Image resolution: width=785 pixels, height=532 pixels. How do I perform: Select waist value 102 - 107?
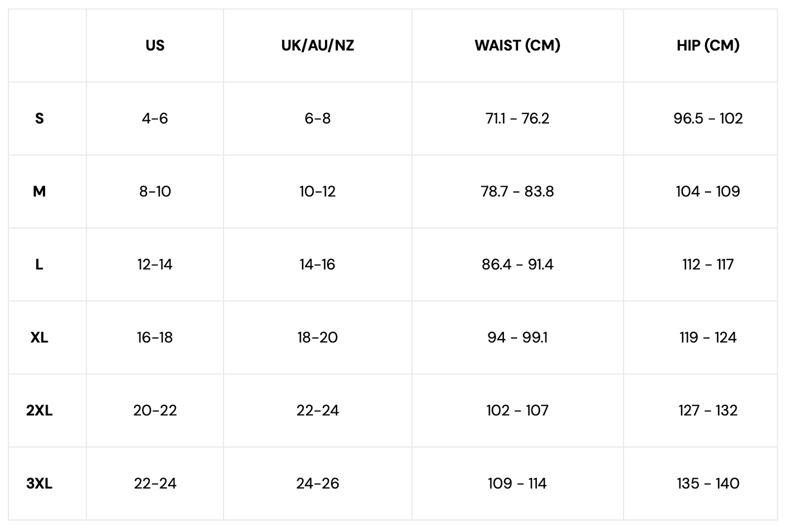click(x=517, y=411)
